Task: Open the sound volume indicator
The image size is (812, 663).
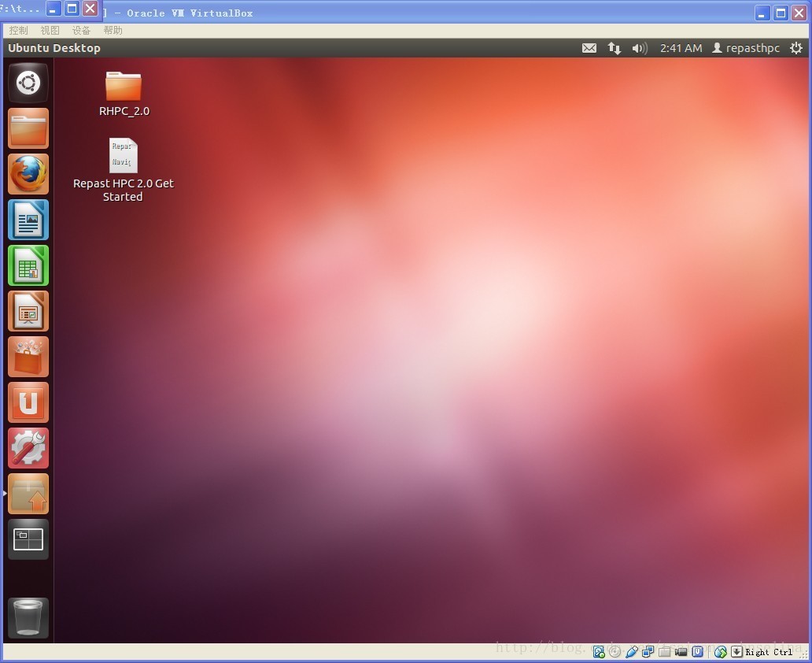Action: coord(640,48)
